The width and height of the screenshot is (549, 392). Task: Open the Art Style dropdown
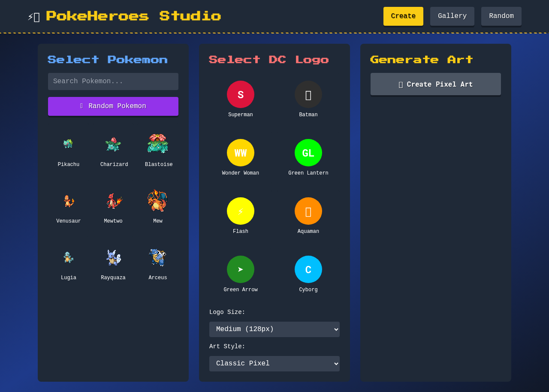click(274, 363)
